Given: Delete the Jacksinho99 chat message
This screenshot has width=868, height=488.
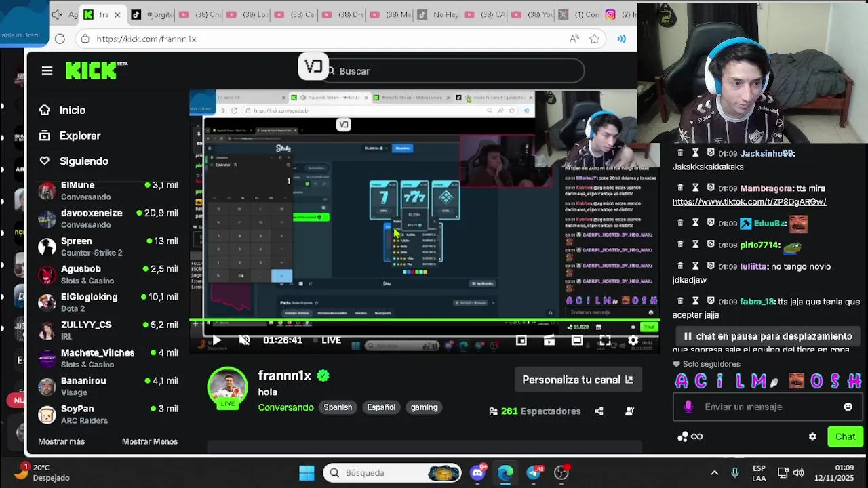Looking at the screenshot, I should pyautogui.click(x=680, y=153).
